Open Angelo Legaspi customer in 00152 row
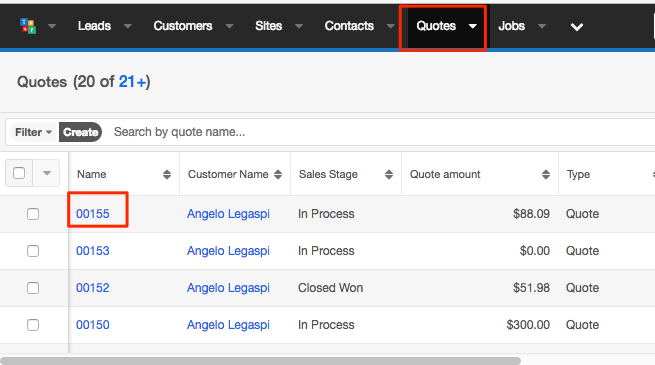Screen dimensions: 655x365 [228, 288]
